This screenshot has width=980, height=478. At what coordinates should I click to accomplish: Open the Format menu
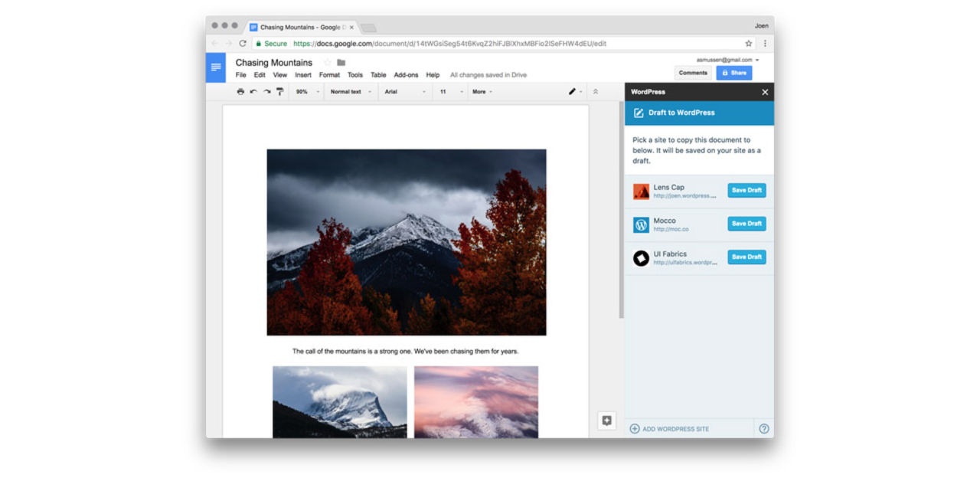point(329,75)
